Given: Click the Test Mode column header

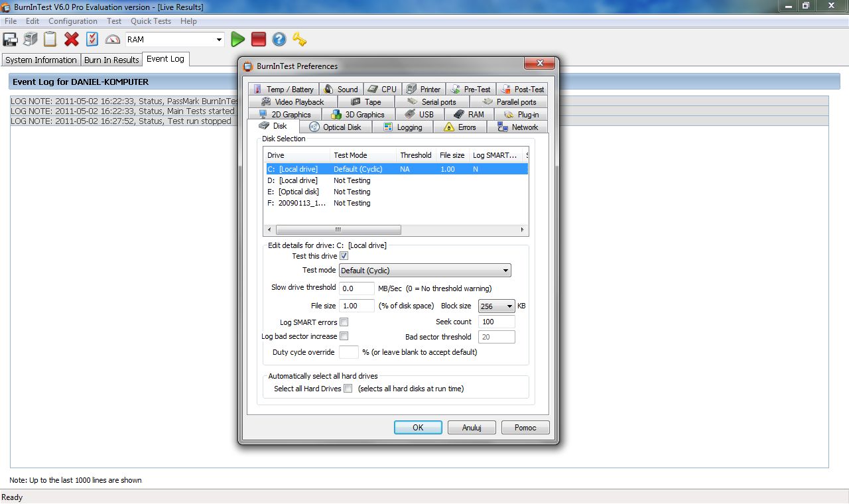Looking at the screenshot, I should (363, 155).
